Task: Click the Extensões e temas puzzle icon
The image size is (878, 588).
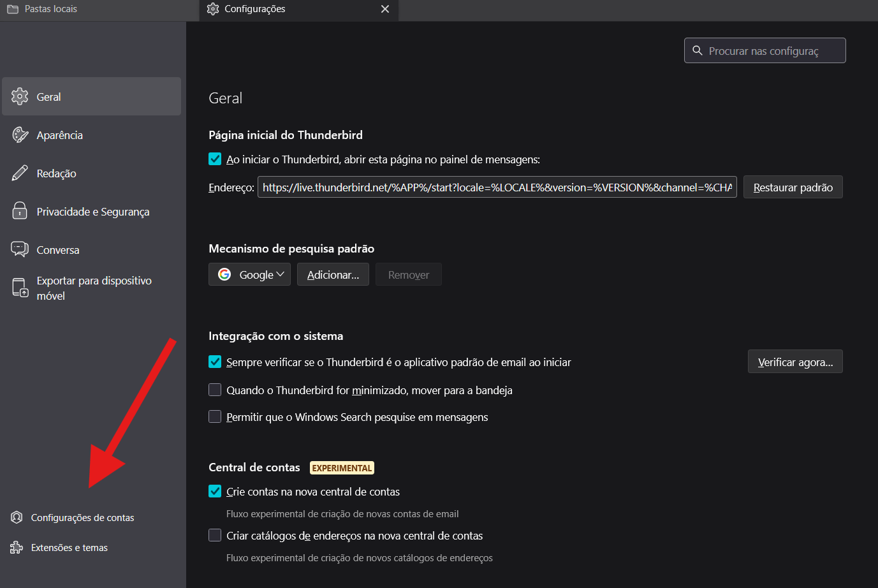Action: (17, 547)
